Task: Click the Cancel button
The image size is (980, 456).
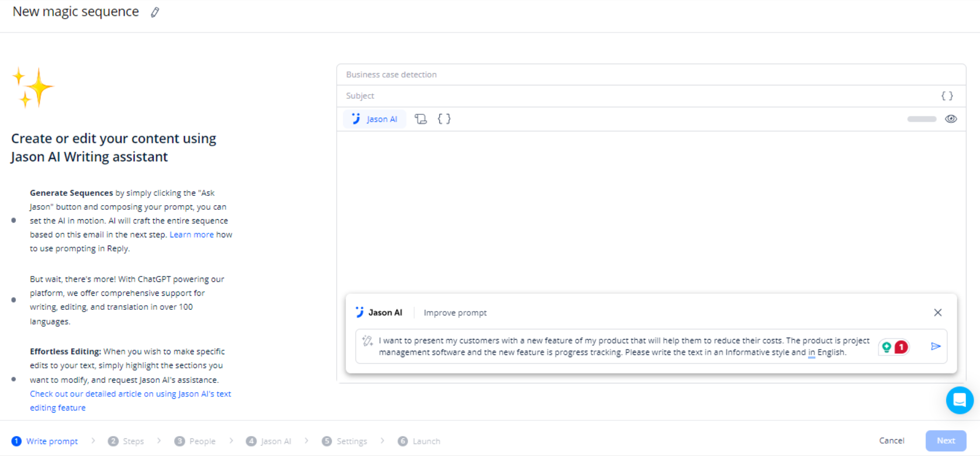Action: click(x=891, y=441)
